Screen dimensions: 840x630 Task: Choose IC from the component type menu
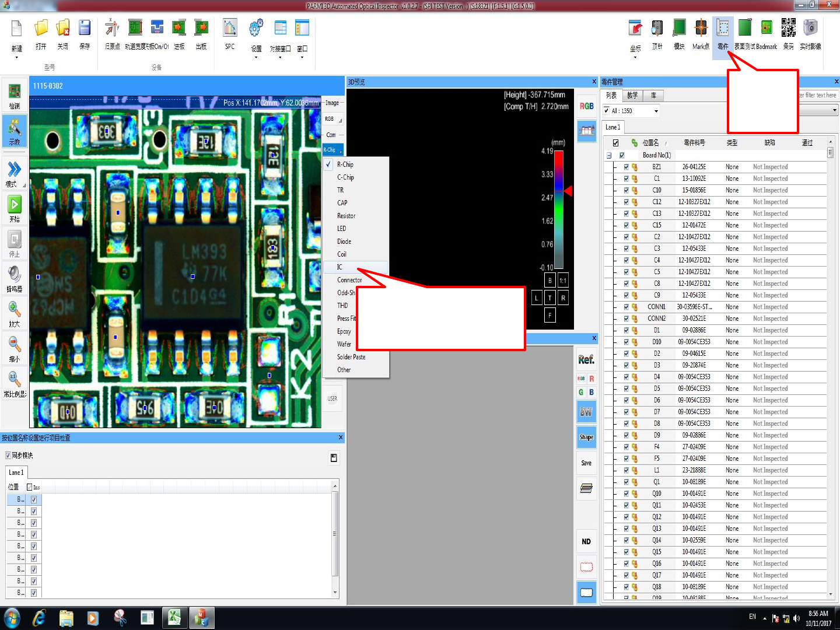339,267
